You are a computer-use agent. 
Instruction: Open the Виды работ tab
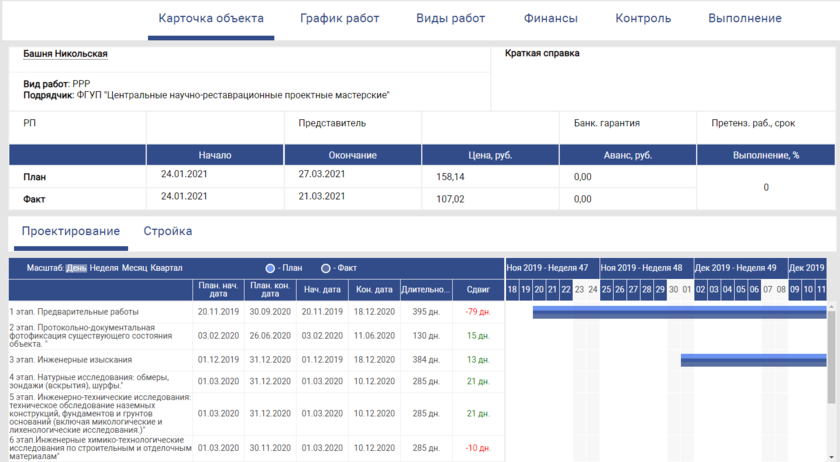pyautogui.click(x=450, y=19)
